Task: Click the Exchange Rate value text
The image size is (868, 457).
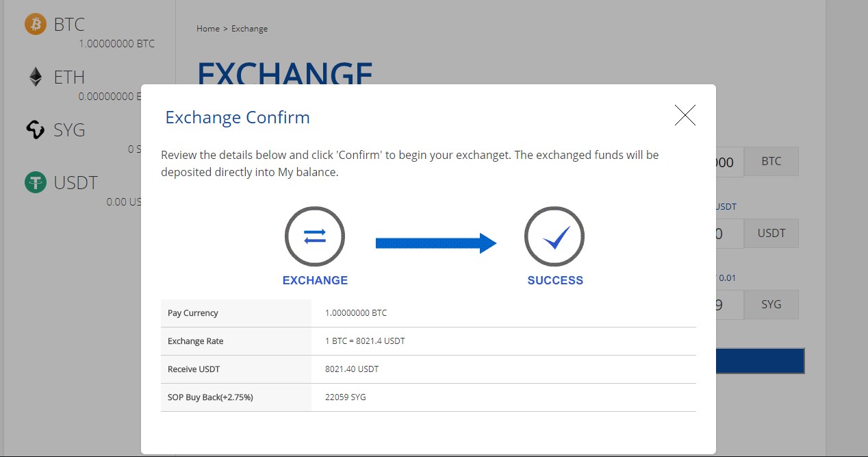Action: (366, 341)
